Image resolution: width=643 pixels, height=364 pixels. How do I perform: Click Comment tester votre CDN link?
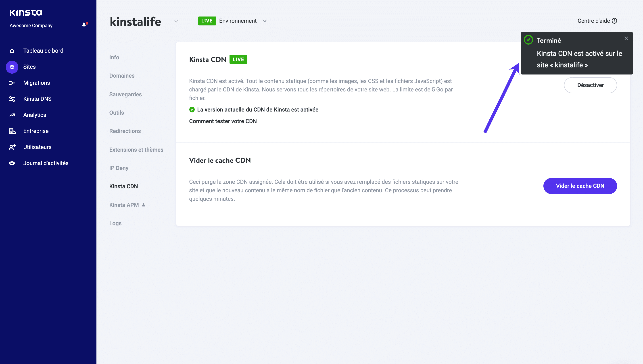pos(223,121)
